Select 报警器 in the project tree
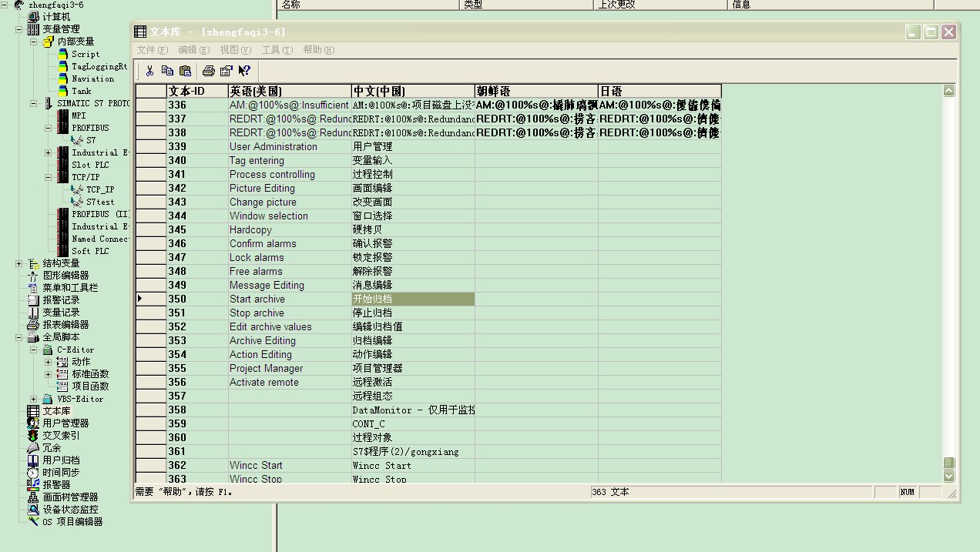The image size is (980, 552). point(56,484)
